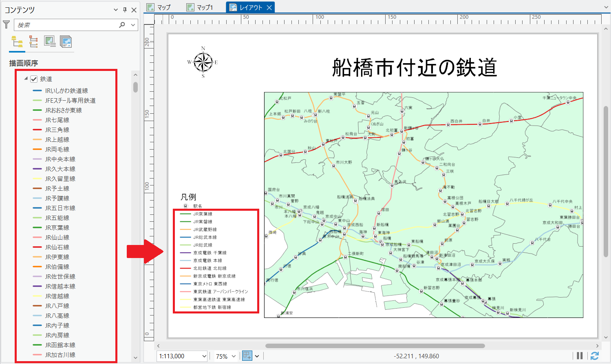
Task: Collapse the 鉄道 layer tree triangle
Action: tap(26, 78)
